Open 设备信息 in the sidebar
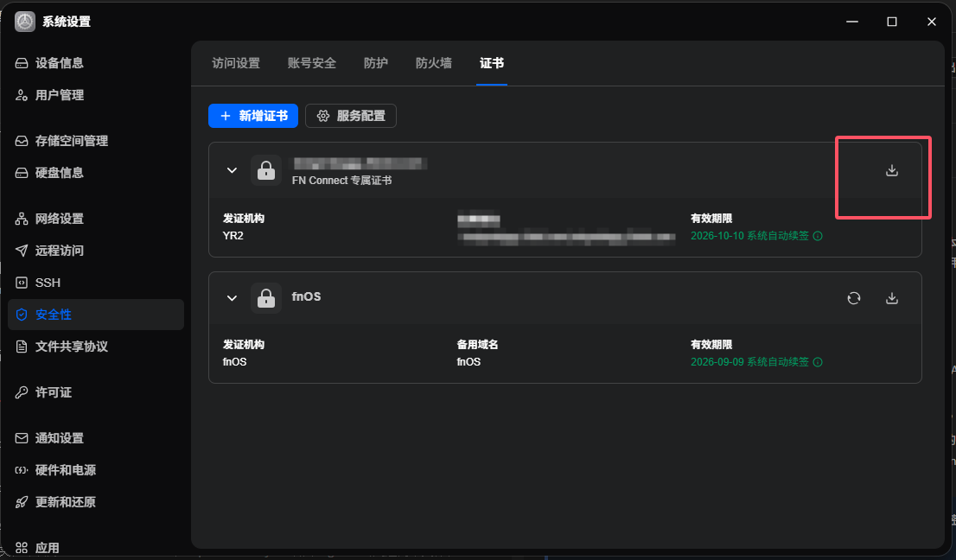The width and height of the screenshot is (956, 560). (x=96, y=63)
